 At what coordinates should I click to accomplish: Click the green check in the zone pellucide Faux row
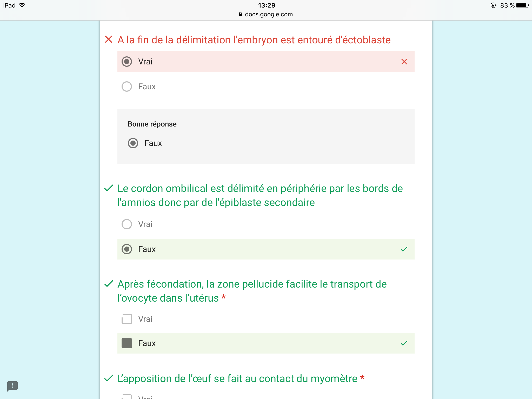tap(404, 343)
